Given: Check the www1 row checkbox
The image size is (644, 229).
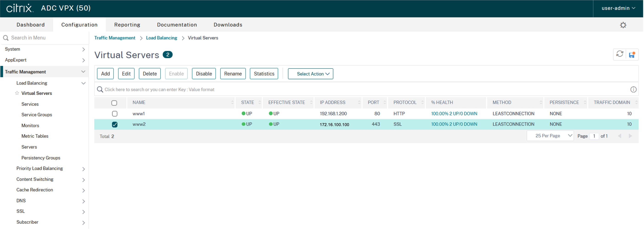Looking at the screenshot, I should [114, 114].
